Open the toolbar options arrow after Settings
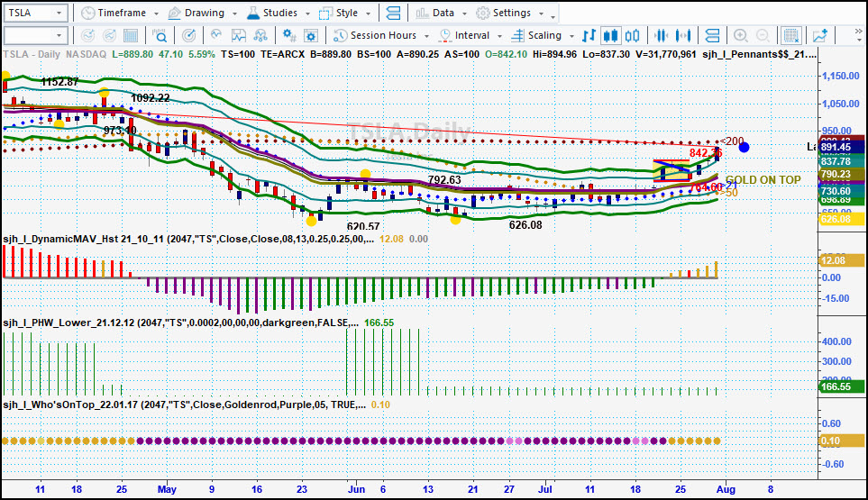Screen dimensions: 868x500 click(553, 16)
